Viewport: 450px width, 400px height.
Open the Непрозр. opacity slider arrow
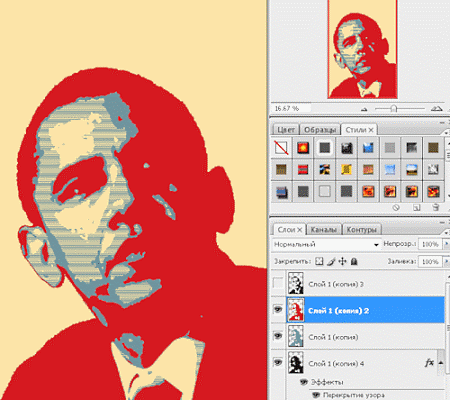(x=447, y=244)
